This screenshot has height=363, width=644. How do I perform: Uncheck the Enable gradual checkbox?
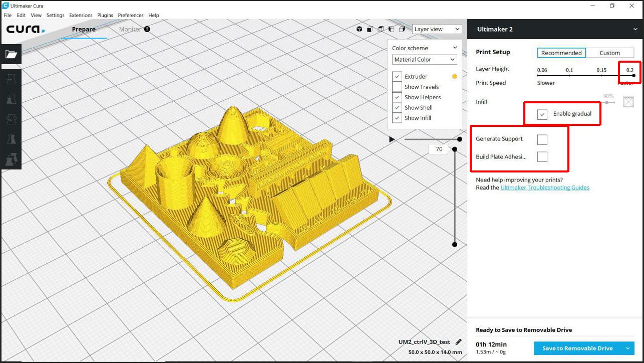542,114
